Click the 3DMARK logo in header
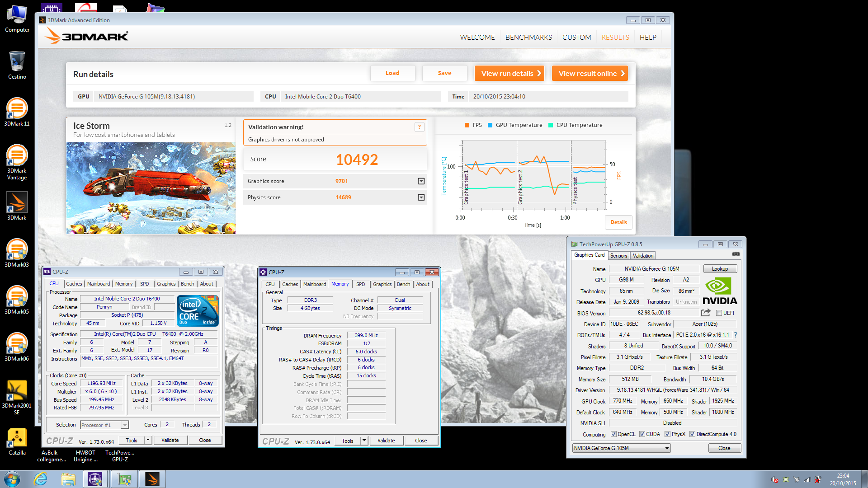This screenshot has height=488, width=868. 87,36
